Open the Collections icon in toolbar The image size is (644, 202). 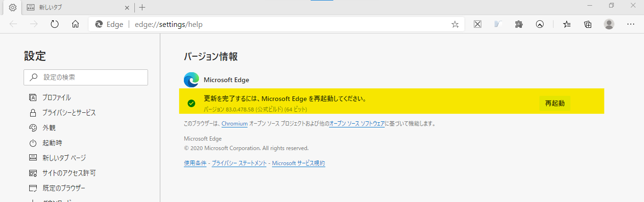(x=588, y=24)
